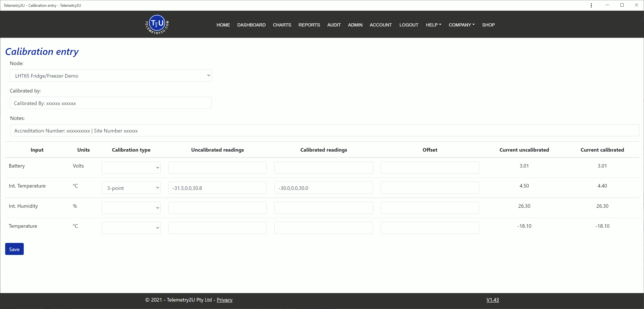Open the AUDIT page
This screenshot has height=309, width=644.
point(334,25)
